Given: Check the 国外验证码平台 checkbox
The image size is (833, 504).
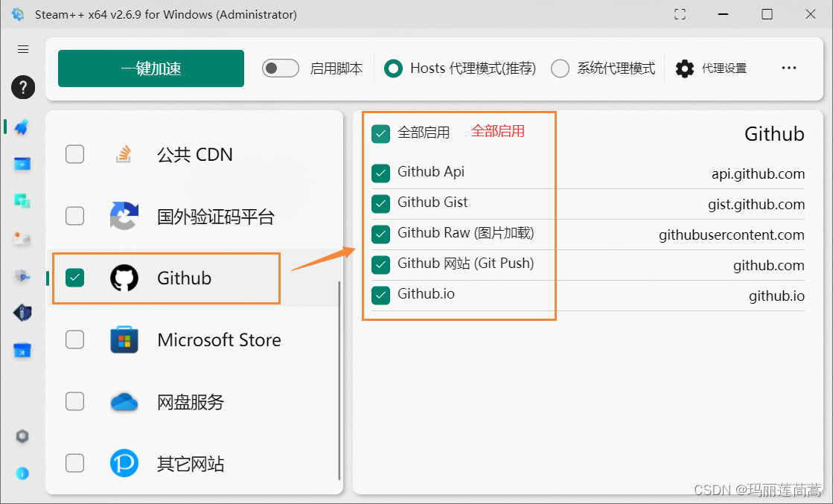Looking at the screenshot, I should point(75,216).
